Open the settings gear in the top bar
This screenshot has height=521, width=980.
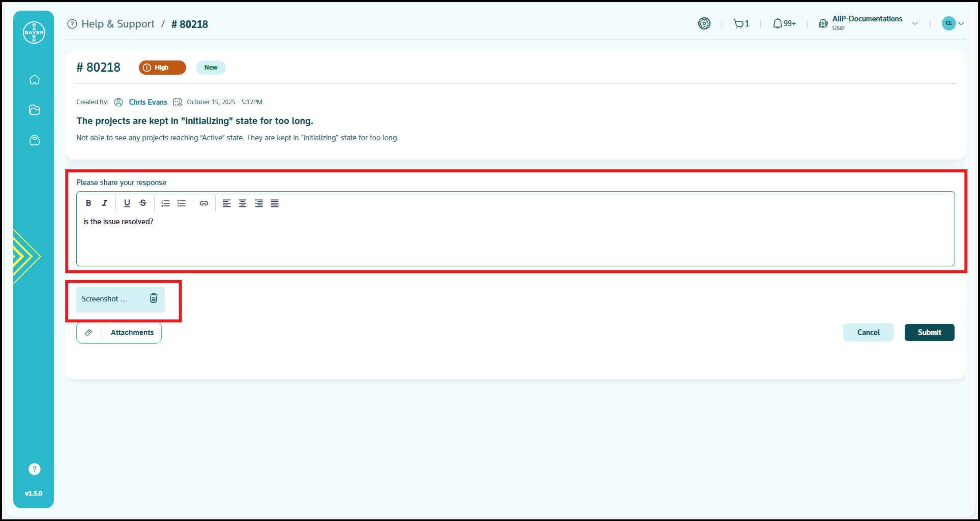click(704, 23)
